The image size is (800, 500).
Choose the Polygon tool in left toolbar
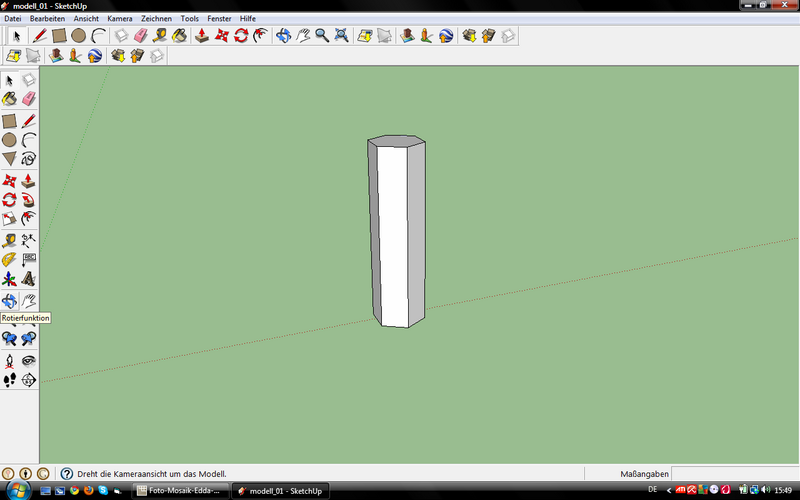[10, 159]
